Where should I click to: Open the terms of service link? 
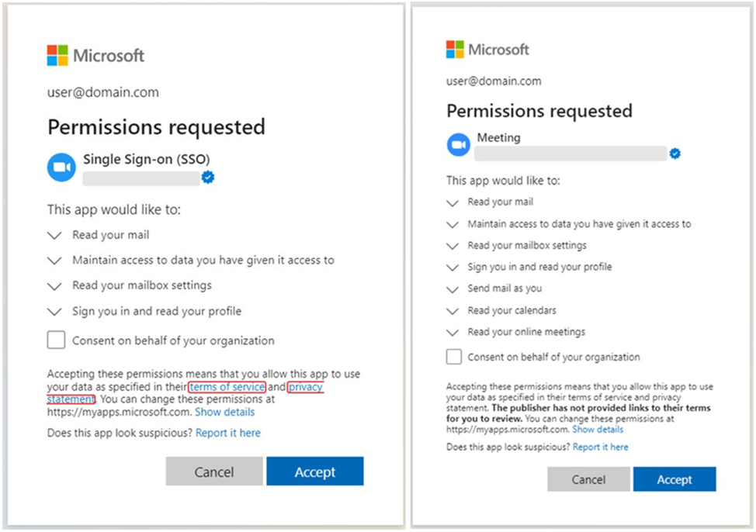click(x=227, y=386)
